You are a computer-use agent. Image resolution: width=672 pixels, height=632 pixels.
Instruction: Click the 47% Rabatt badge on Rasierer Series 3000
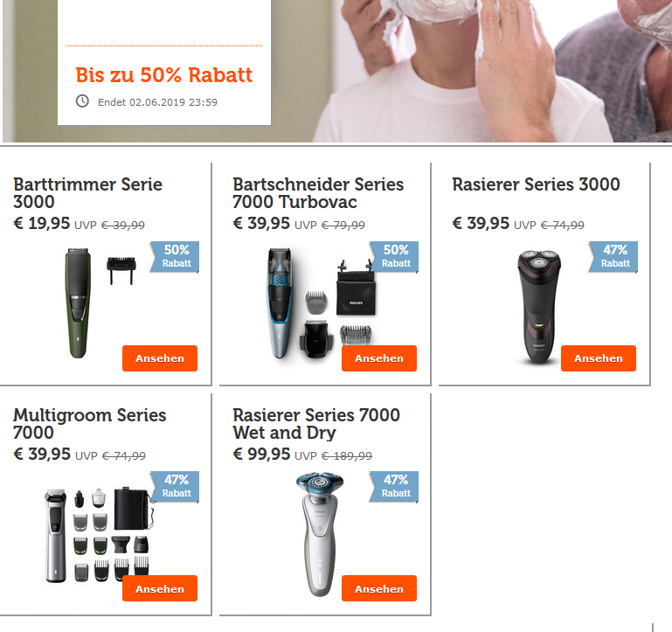click(x=613, y=257)
